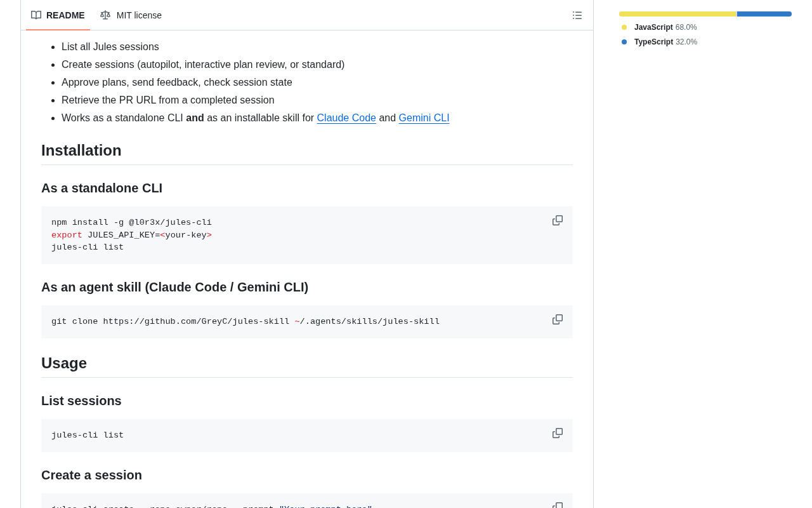Click the 'Create sessions (autopilot, interactive plan review, or standard)' bullet
The width and height of the screenshot is (812, 508).
coord(203,65)
